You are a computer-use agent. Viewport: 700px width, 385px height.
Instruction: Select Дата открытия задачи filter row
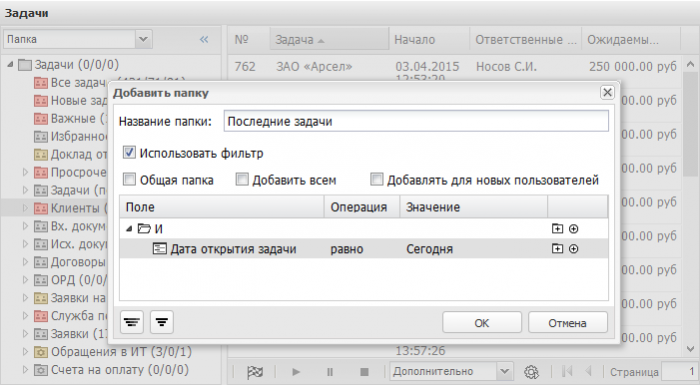click(364, 249)
